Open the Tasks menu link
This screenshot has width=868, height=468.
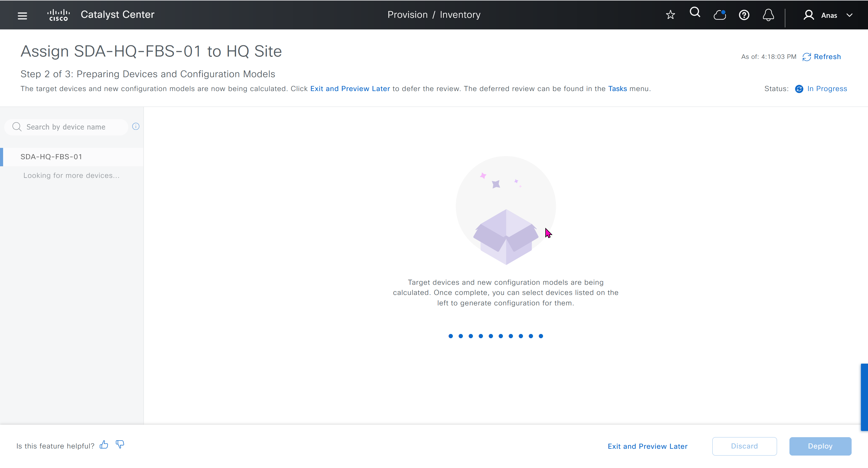(617, 89)
